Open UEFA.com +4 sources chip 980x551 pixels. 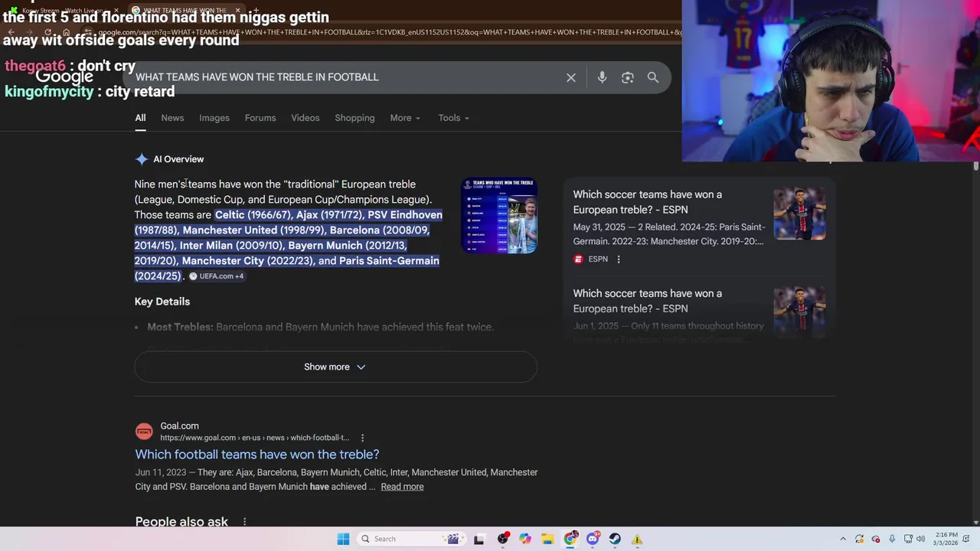(x=217, y=276)
